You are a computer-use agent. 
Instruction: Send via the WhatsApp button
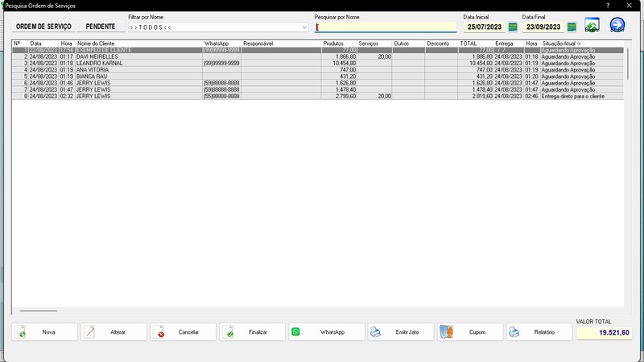click(x=327, y=332)
